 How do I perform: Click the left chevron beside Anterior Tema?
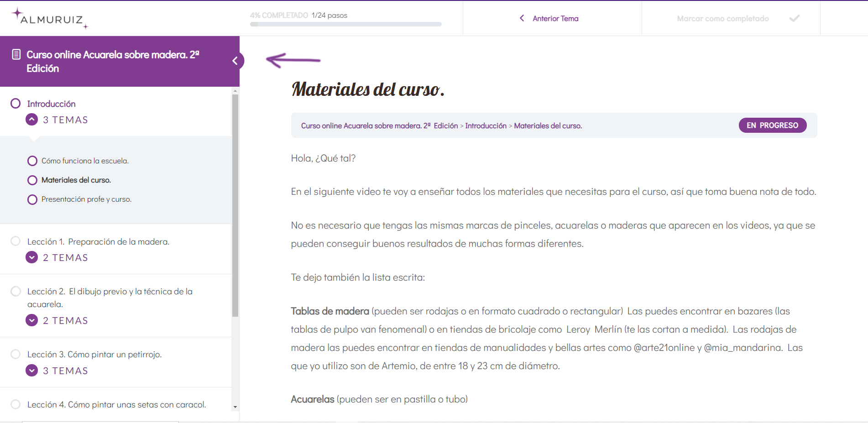tap(522, 18)
